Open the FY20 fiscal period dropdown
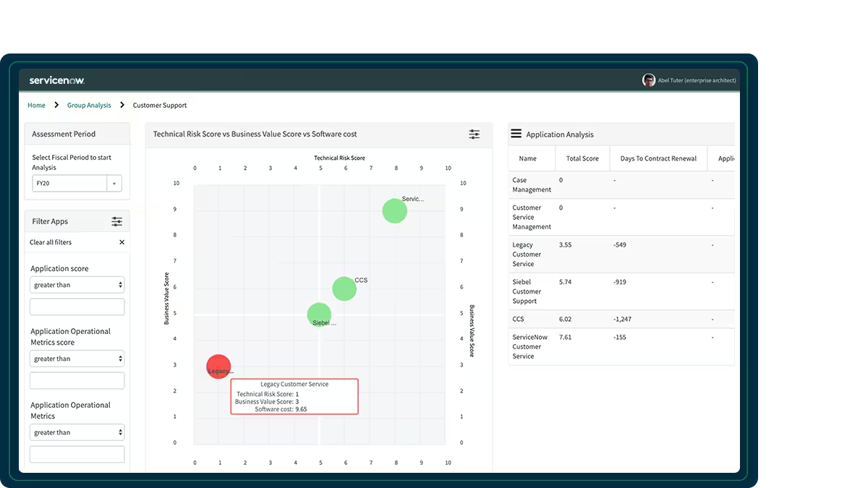This screenshot has height=488, width=868. coord(114,183)
